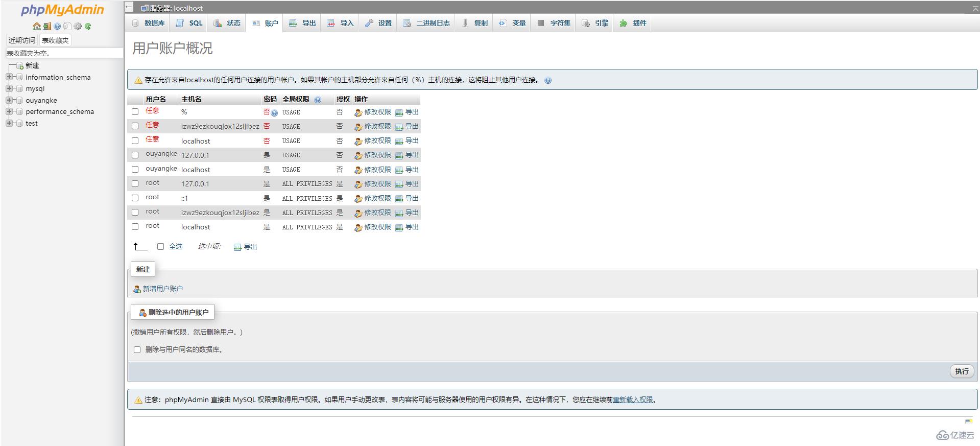Open phpMyAdmin documentation help icon

tap(57, 26)
